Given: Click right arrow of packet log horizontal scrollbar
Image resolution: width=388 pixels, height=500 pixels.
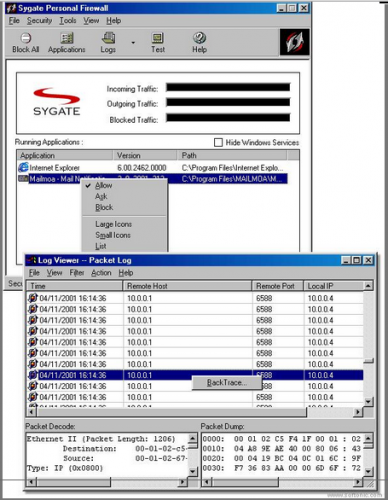Looking at the screenshot, I should point(358,412).
